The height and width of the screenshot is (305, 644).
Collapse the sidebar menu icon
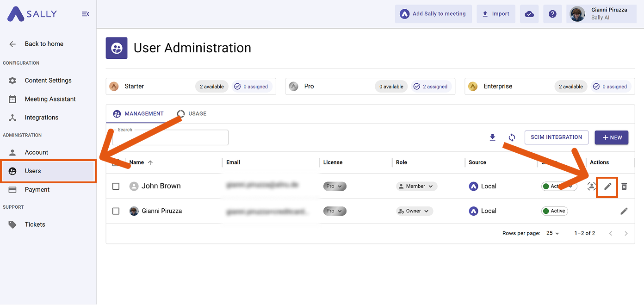pyautogui.click(x=85, y=14)
